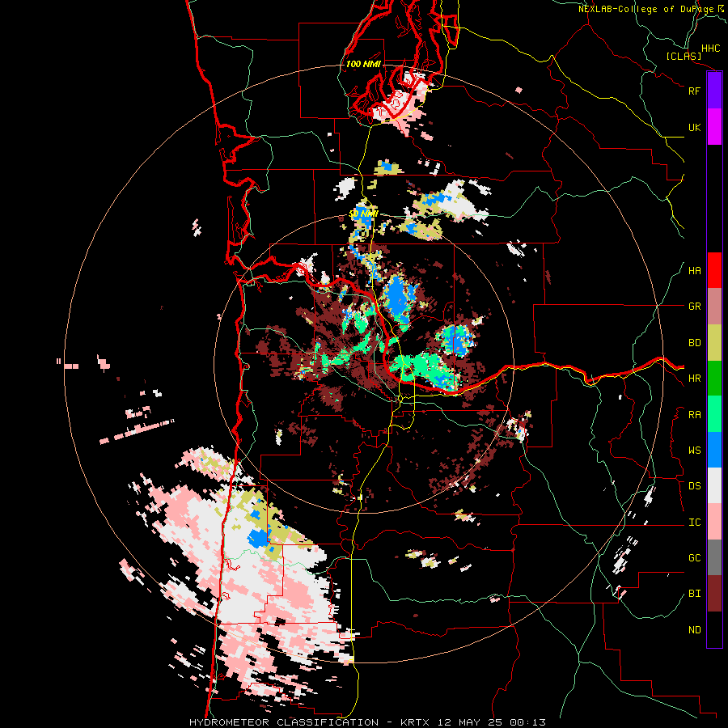Select the 'GR' legend label

[694, 307]
